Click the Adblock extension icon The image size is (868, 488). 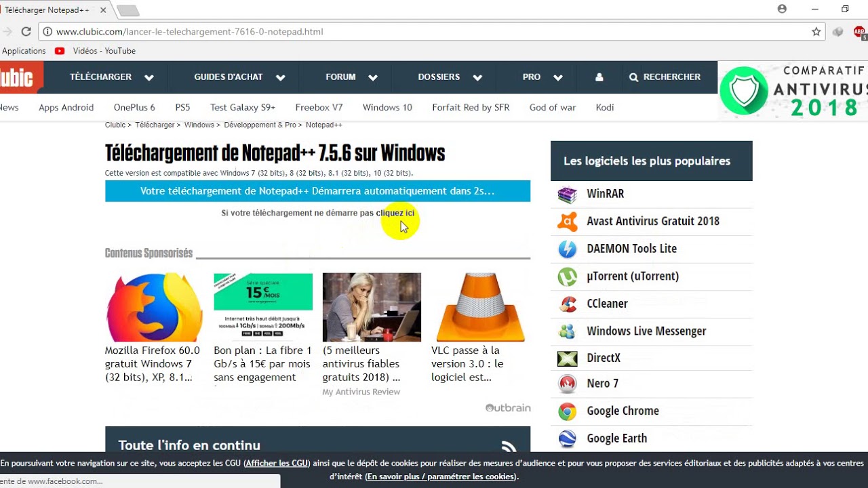click(859, 31)
